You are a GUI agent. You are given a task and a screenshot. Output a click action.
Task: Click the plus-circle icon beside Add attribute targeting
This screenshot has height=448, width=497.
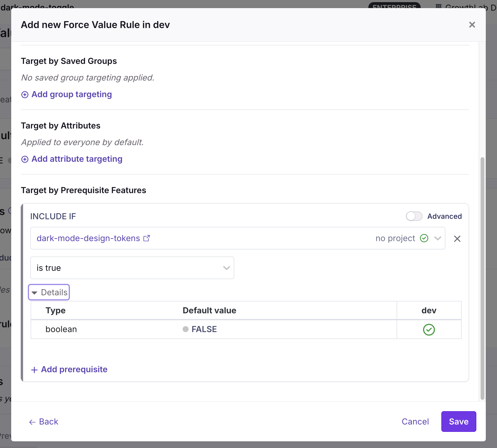[25, 159]
